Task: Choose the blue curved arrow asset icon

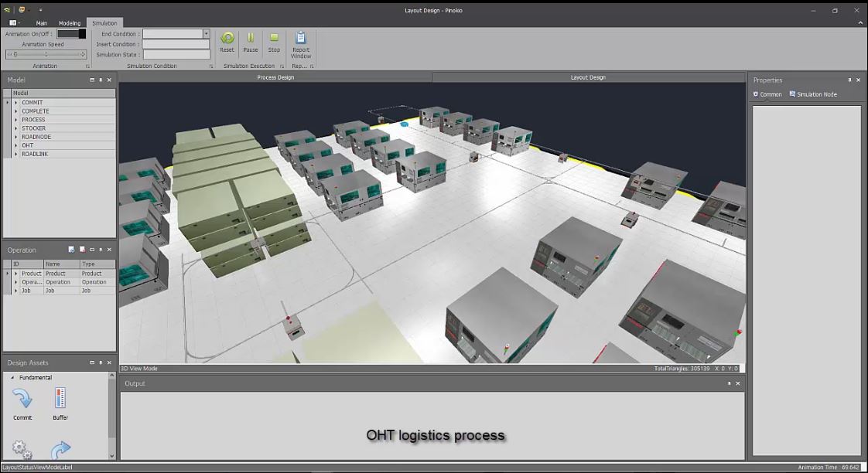Action: [x=60, y=449]
